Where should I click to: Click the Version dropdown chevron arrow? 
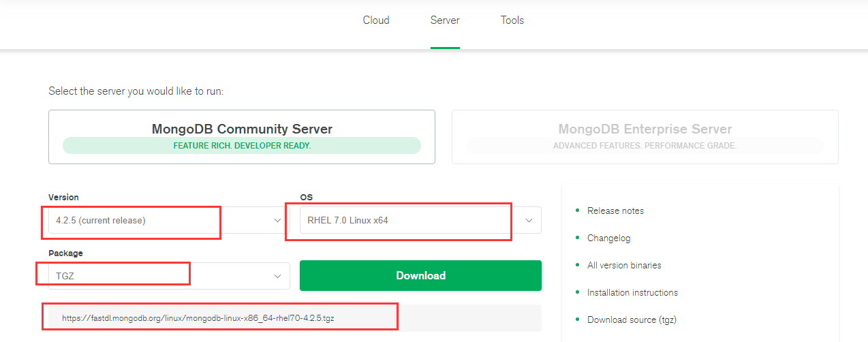pyautogui.click(x=277, y=221)
